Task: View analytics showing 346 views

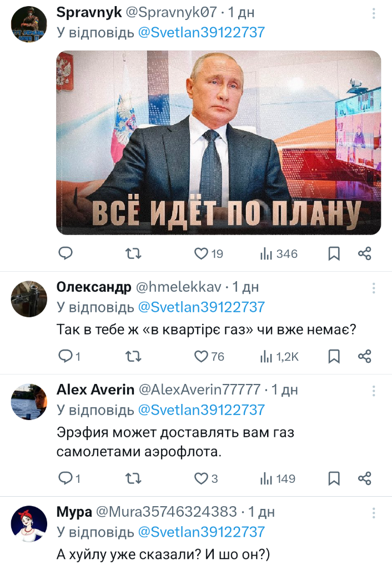Action: click(279, 253)
